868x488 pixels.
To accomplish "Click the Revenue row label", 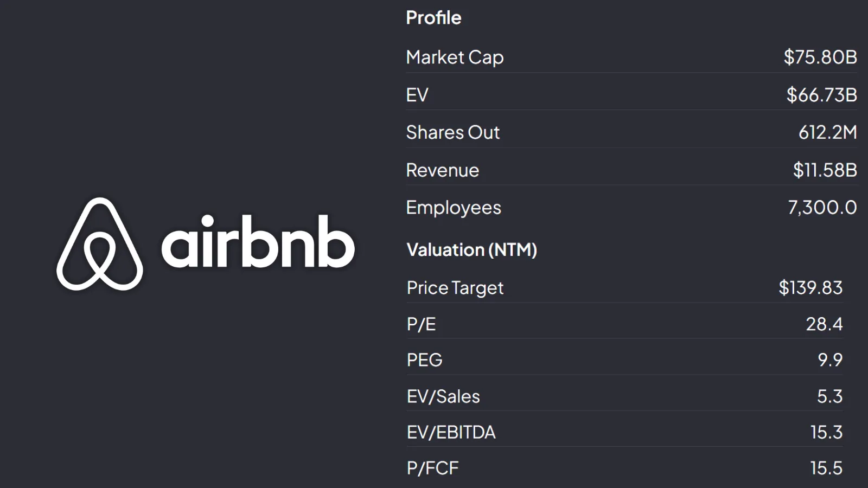I will coord(443,170).
